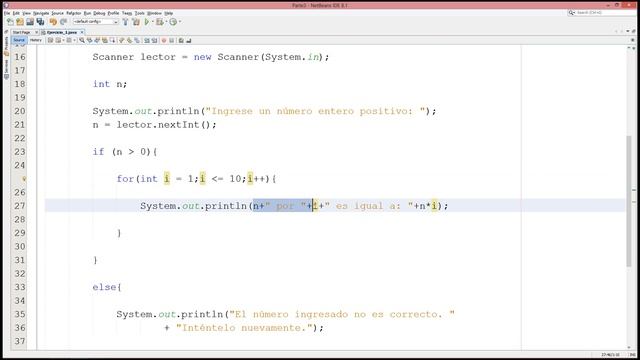
Task: Close the Ejercicio_1.java tab
Action: tap(82, 32)
